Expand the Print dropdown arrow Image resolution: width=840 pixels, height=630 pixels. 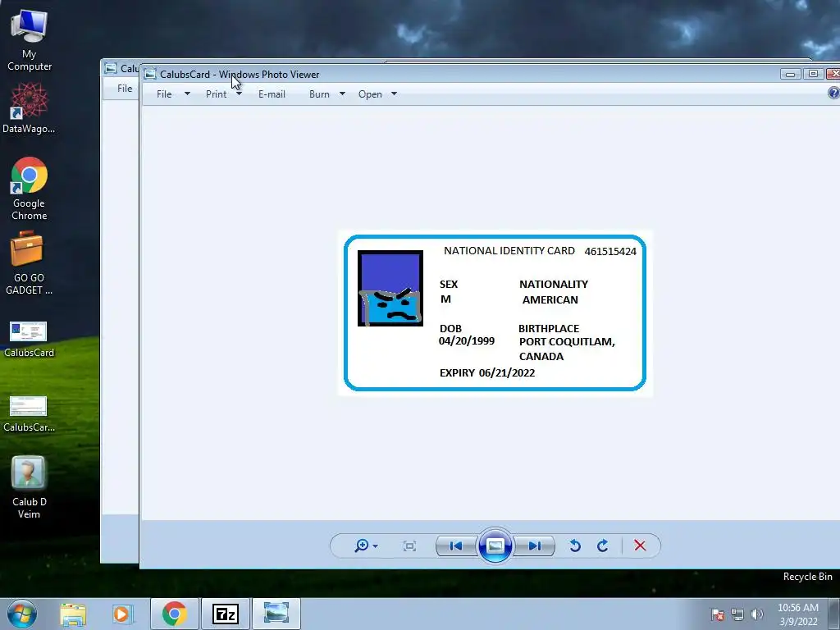pos(239,94)
